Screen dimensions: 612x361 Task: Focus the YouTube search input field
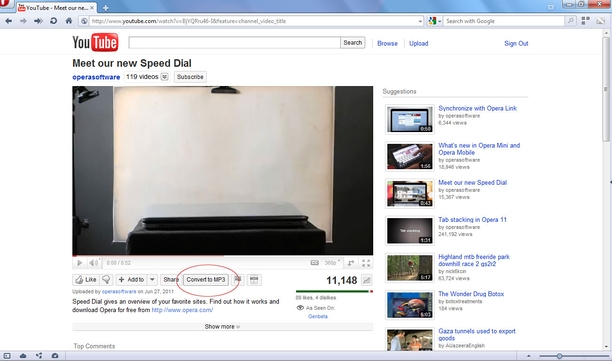[234, 43]
